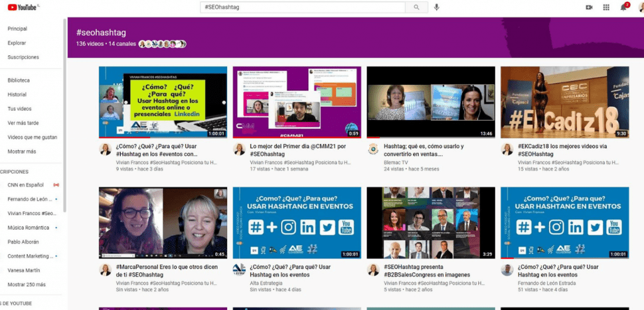
Task: Click the 136 videos count text
Action: point(89,44)
